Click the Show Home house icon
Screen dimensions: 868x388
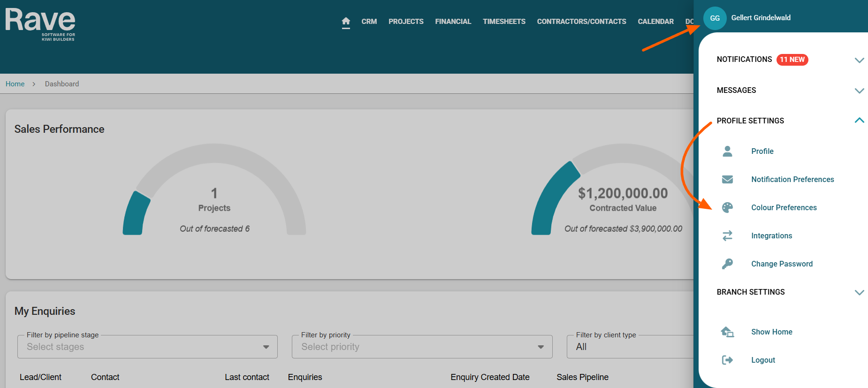[x=727, y=332]
